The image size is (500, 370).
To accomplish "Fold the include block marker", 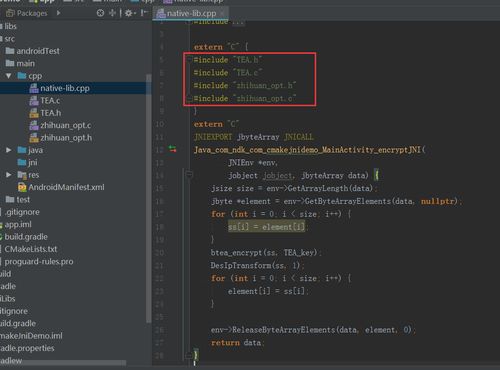I will 189,60.
